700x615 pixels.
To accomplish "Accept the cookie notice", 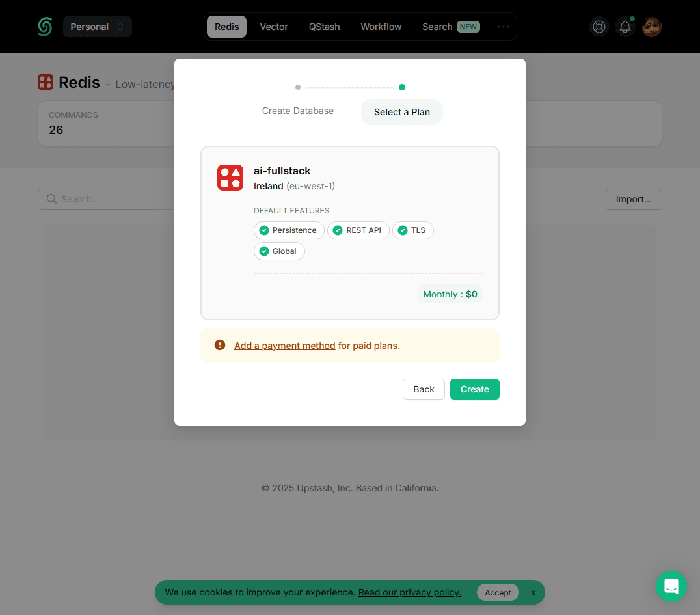I will click(498, 592).
